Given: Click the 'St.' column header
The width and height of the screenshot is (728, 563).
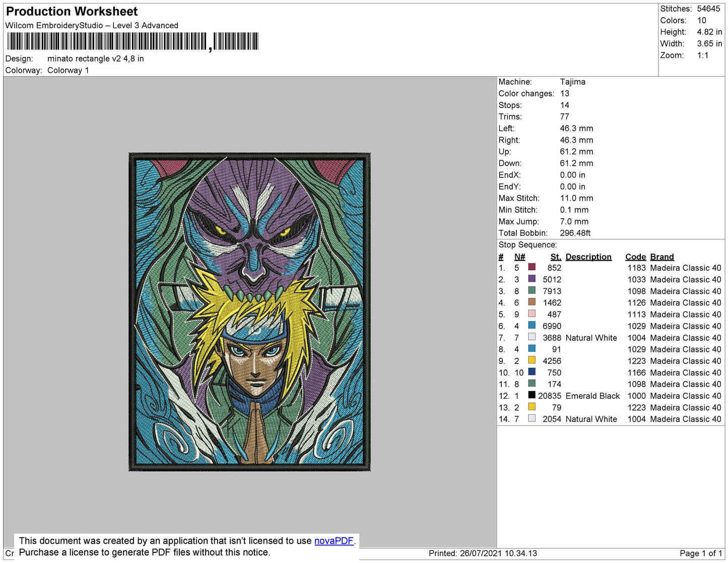Looking at the screenshot, I should pyautogui.click(x=556, y=257).
